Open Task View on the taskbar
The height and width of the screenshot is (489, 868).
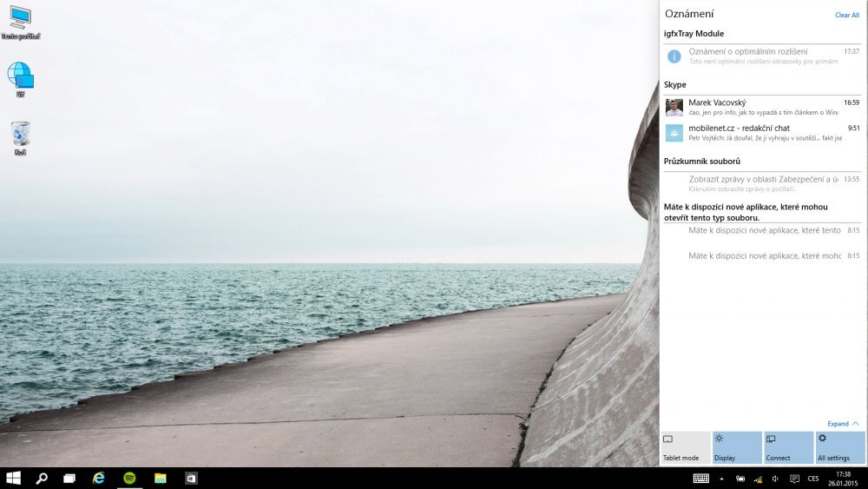(69, 478)
